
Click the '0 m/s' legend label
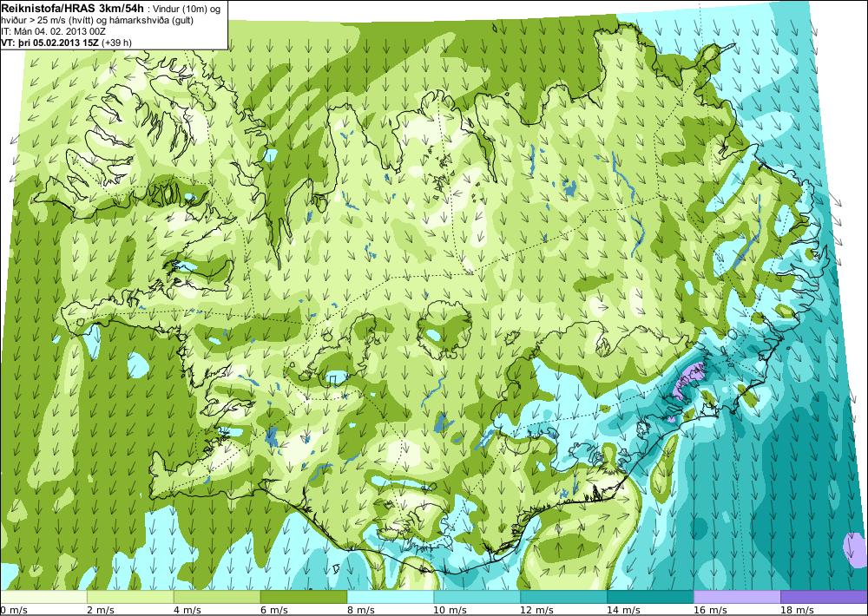(14, 610)
